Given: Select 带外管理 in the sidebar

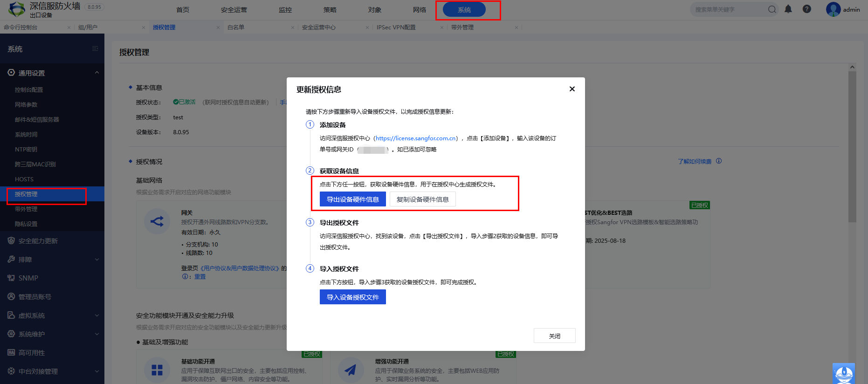Looking at the screenshot, I should tap(26, 209).
